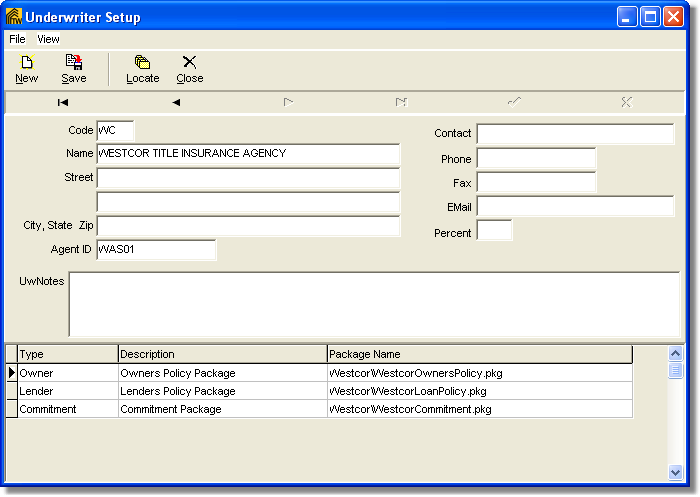This screenshot has height=497, width=700.
Task: Focus the UwNotes text area
Action: tap(373, 304)
